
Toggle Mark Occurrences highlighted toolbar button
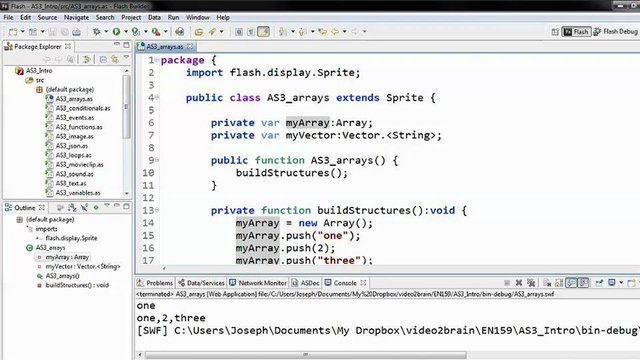[x=263, y=31]
